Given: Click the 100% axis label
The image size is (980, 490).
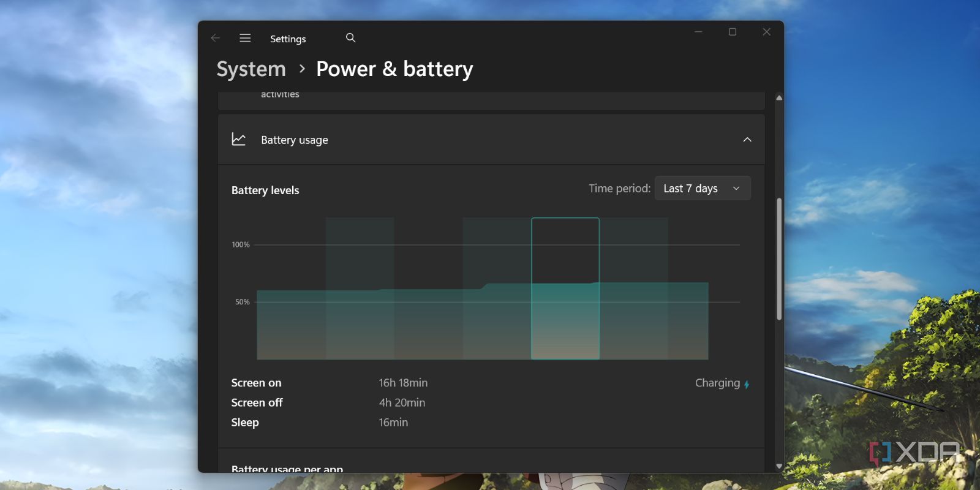Looking at the screenshot, I should click(x=241, y=244).
